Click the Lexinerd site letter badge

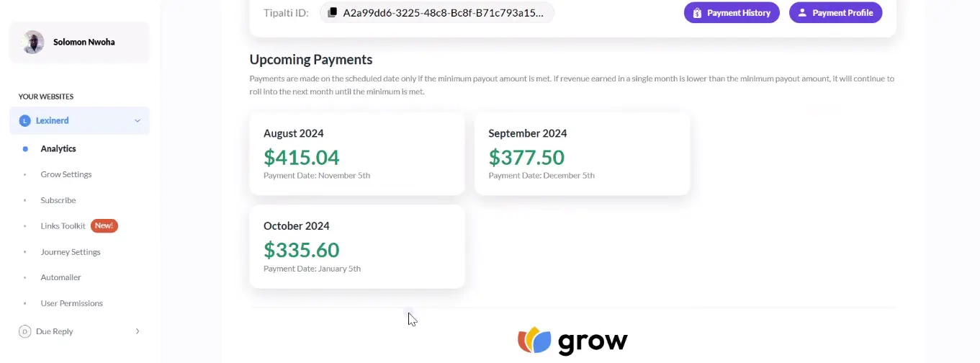(x=24, y=121)
